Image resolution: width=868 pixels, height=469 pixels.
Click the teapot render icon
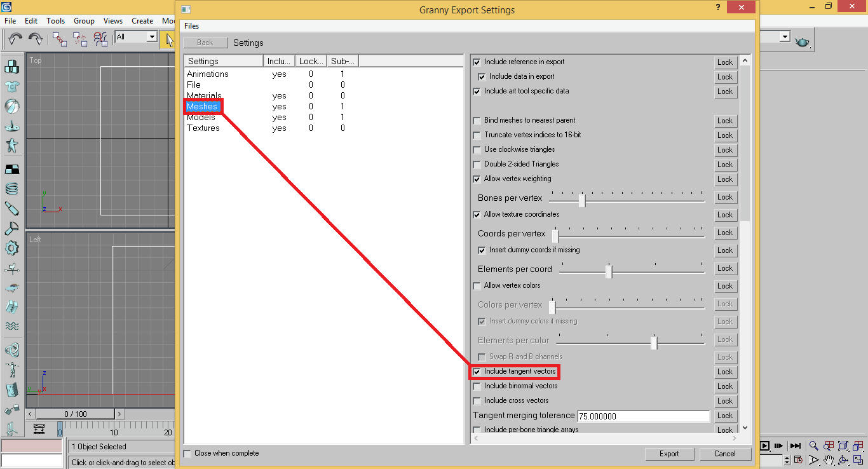point(803,41)
